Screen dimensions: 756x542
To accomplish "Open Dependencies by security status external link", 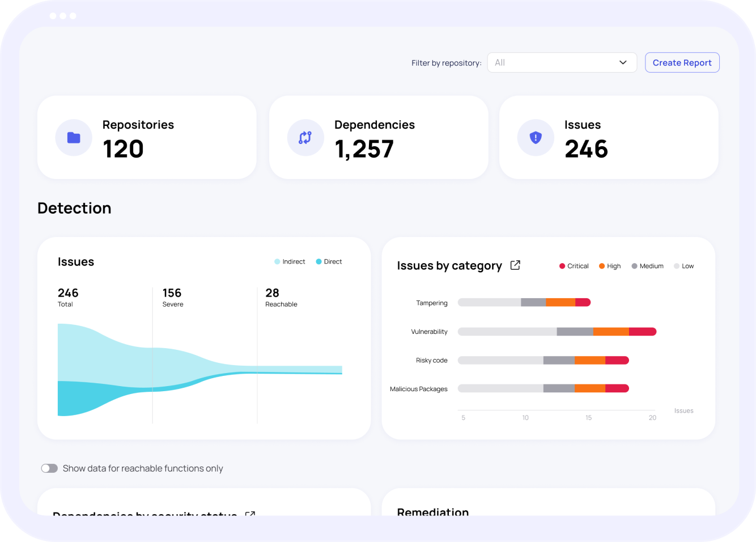I will (x=250, y=513).
